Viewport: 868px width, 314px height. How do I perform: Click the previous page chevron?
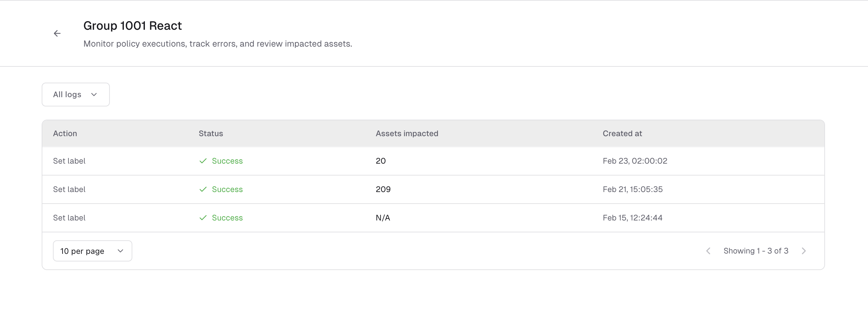708,251
